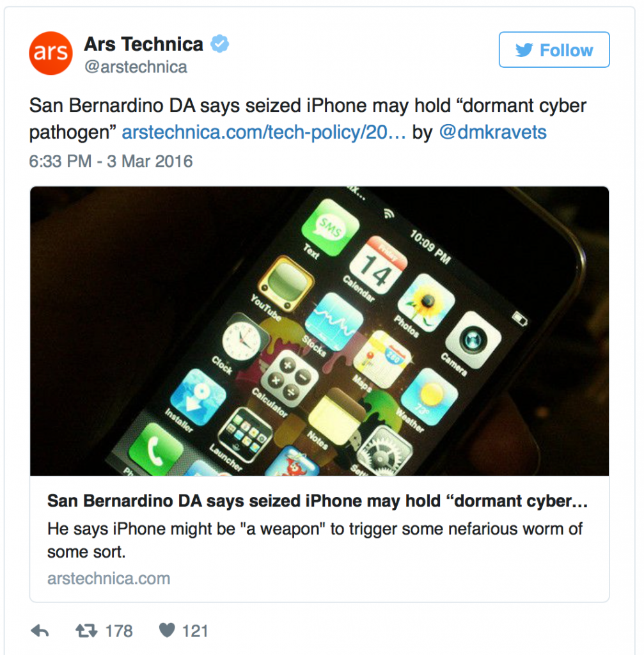
Task: Click the blue verified badge
Action: point(219,44)
